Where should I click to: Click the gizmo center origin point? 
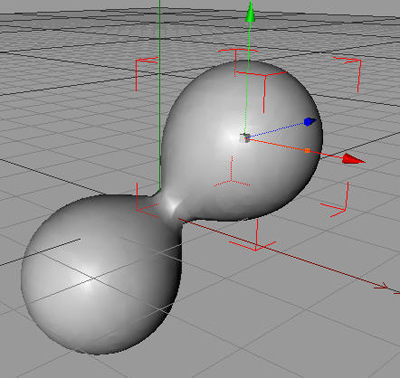coord(245,138)
